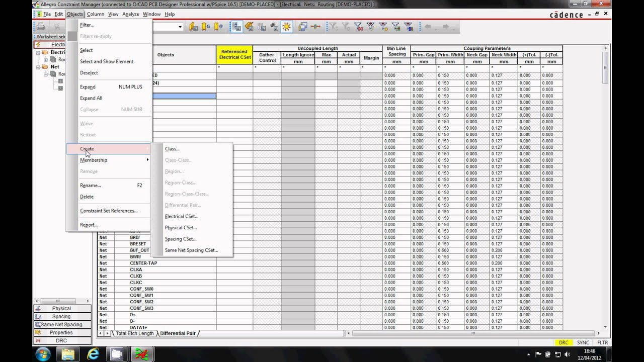
Task: Collapse the routing node under Net folder
Action: click(46, 74)
